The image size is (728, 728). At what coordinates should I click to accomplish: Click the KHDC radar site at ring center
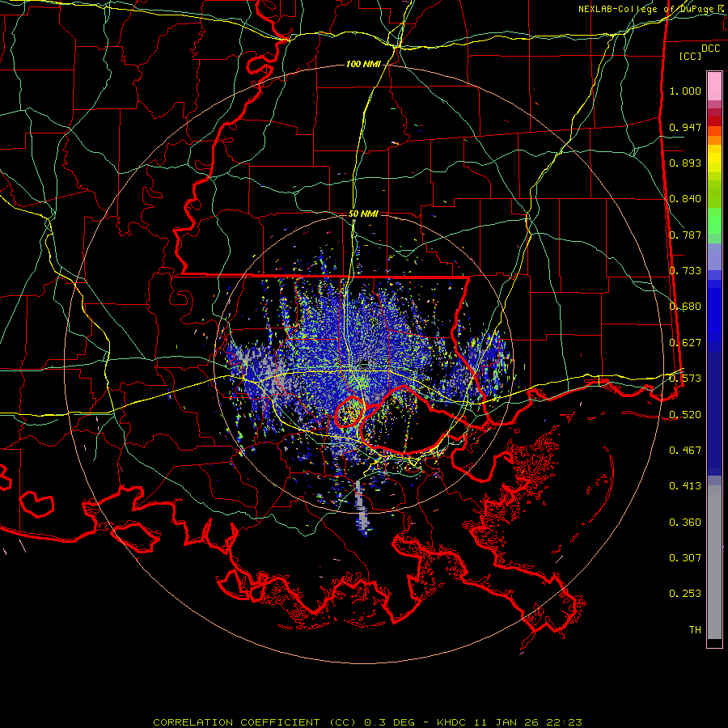tap(364, 363)
